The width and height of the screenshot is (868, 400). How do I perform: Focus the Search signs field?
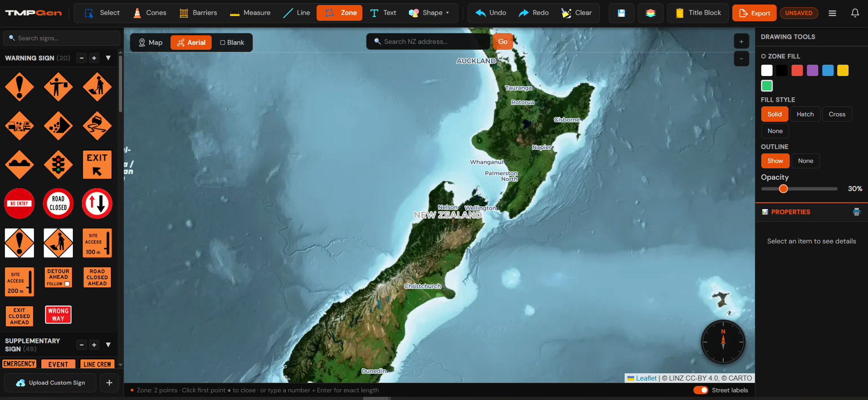coord(62,38)
